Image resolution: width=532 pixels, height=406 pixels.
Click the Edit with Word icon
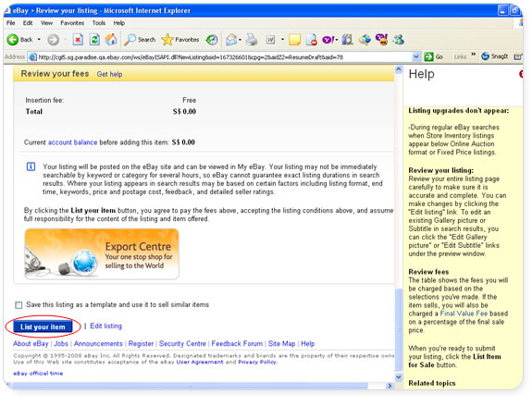[270, 40]
